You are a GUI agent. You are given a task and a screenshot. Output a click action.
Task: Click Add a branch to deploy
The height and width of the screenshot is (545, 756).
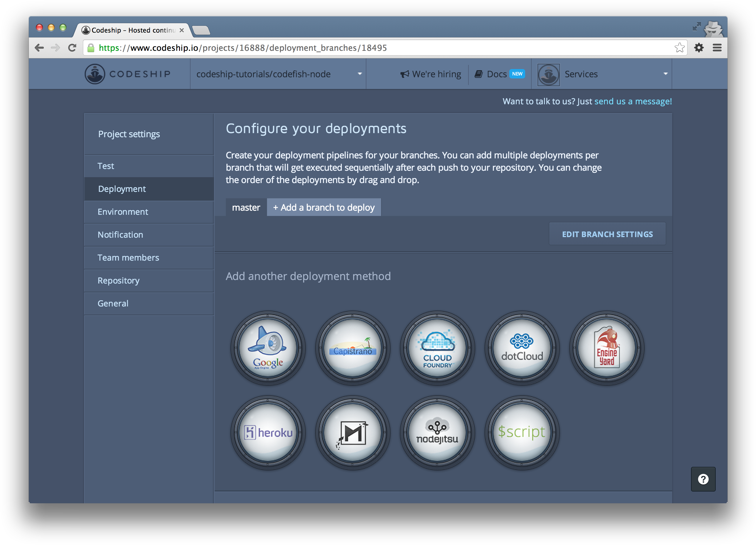[324, 207]
